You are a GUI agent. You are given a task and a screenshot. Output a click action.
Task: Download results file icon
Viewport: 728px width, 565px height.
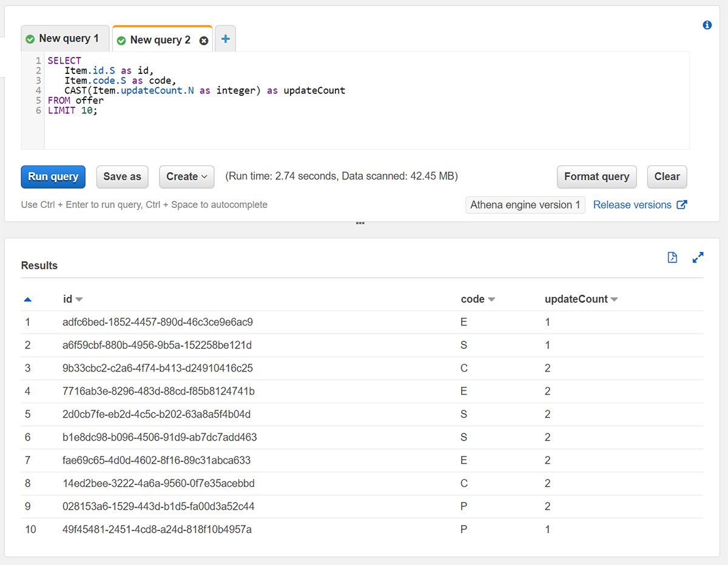click(x=672, y=258)
